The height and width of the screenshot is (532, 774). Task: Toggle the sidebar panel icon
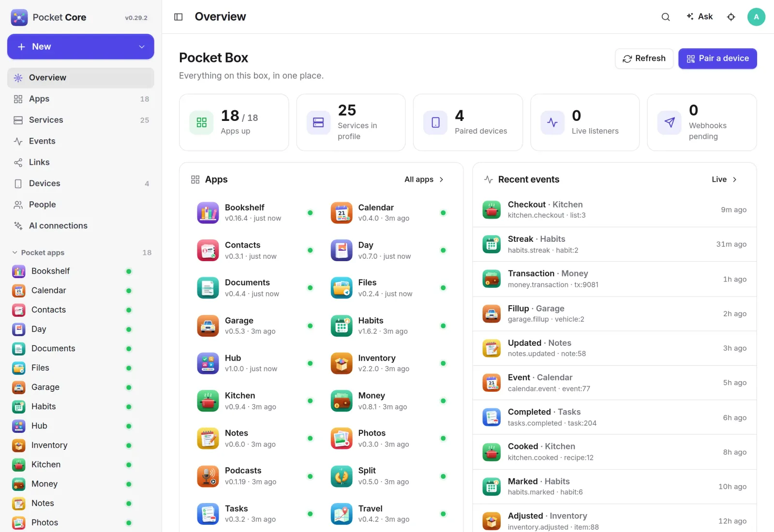coord(179,17)
